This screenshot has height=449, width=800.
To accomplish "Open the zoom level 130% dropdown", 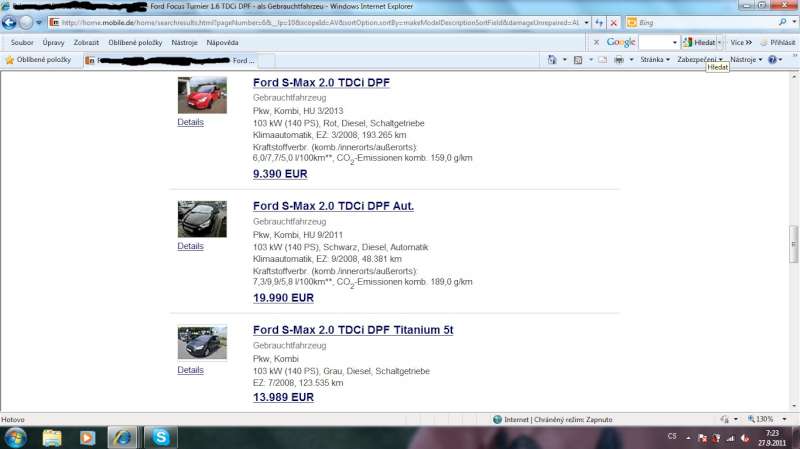I will coord(768,419).
